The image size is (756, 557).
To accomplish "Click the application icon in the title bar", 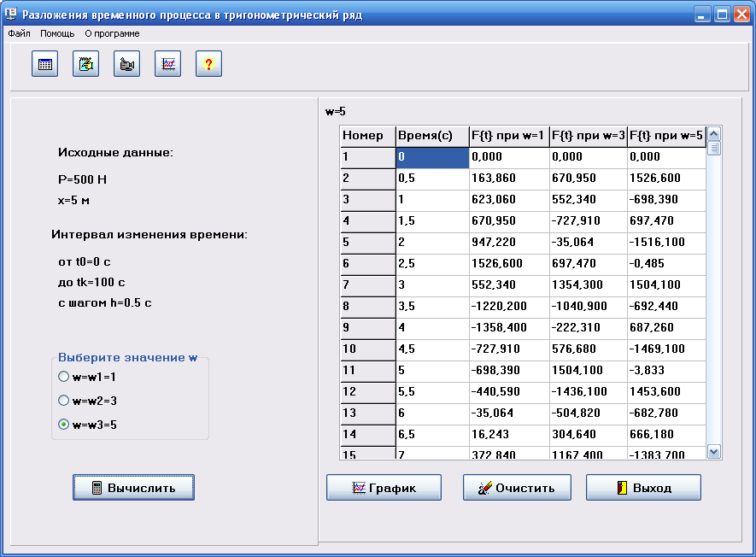I will pos(11,15).
